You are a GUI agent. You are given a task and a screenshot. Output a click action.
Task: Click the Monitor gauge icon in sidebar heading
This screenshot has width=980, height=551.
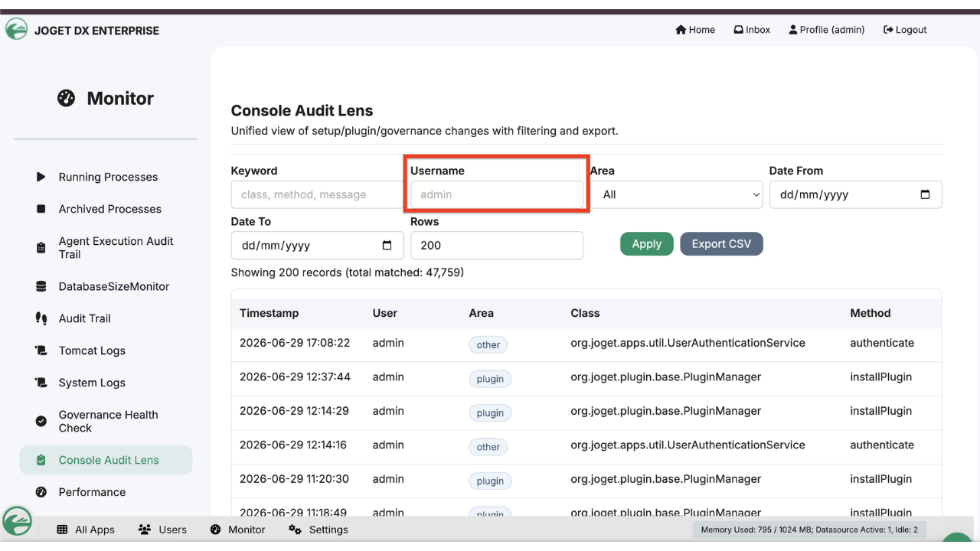pyautogui.click(x=67, y=98)
